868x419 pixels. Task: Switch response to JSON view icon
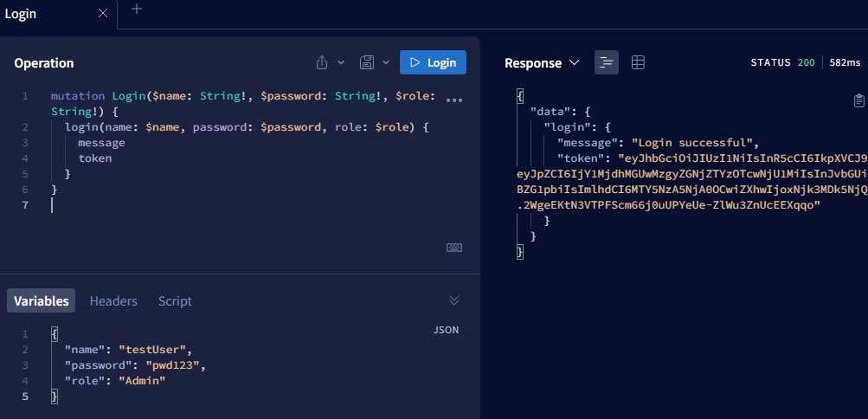pyautogui.click(x=607, y=62)
